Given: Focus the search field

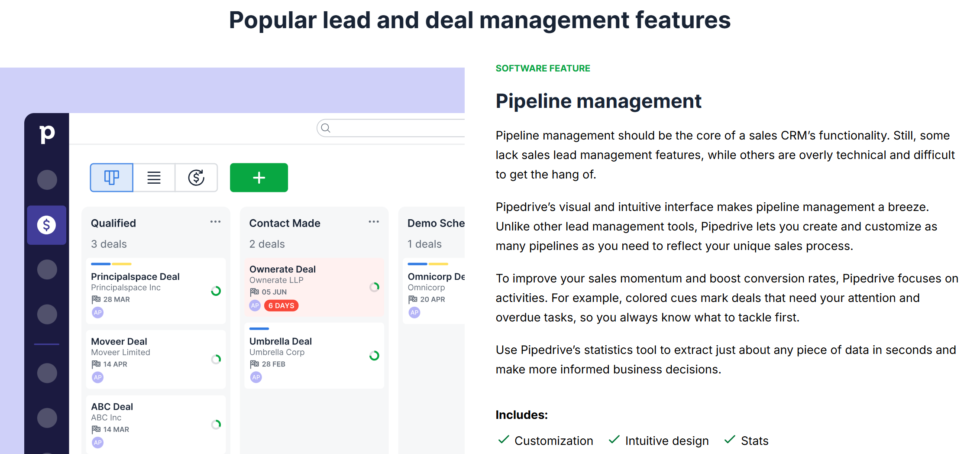Looking at the screenshot, I should click(x=391, y=128).
